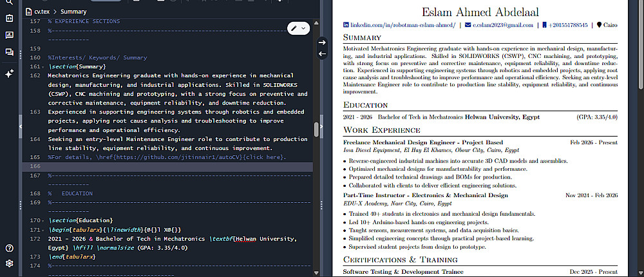Viewport: 644px width, 277px height.
Task: Click the +201551788545 phone link
Action: click(567, 25)
